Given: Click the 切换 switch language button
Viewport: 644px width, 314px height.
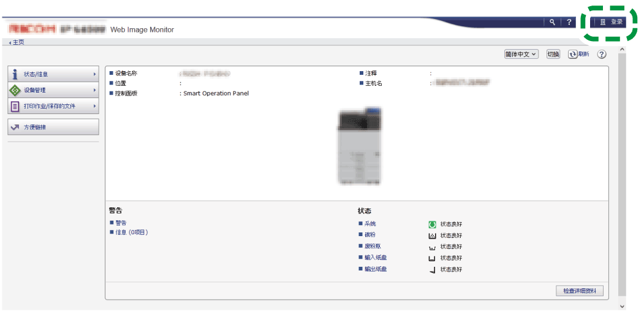Looking at the screenshot, I should coord(553,55).
